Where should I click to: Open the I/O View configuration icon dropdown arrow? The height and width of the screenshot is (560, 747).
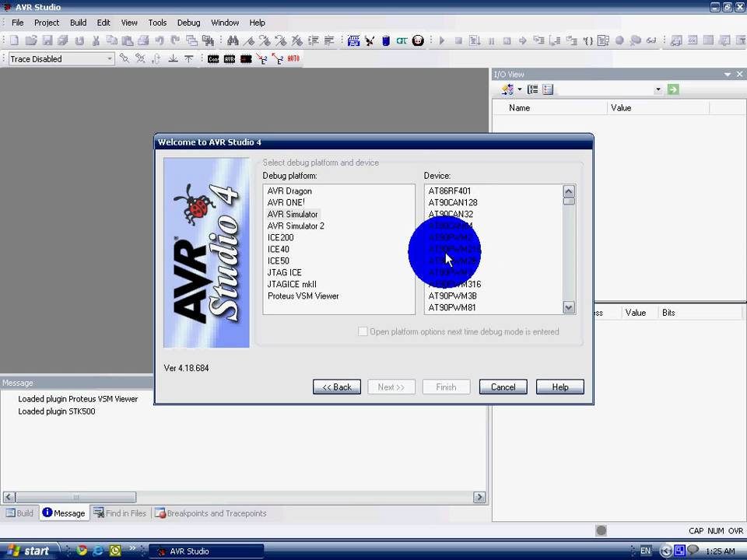(520, 89)
